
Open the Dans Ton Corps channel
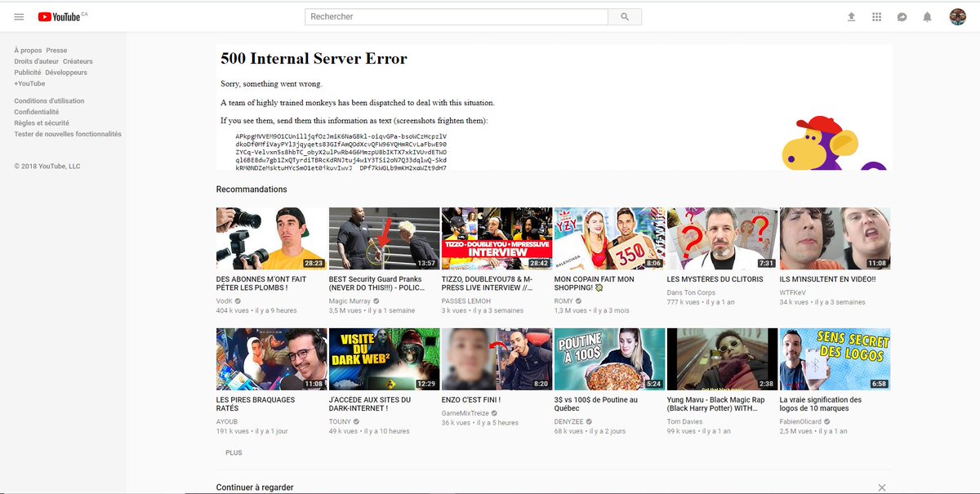pyautogui.click(x=691, y=292)
